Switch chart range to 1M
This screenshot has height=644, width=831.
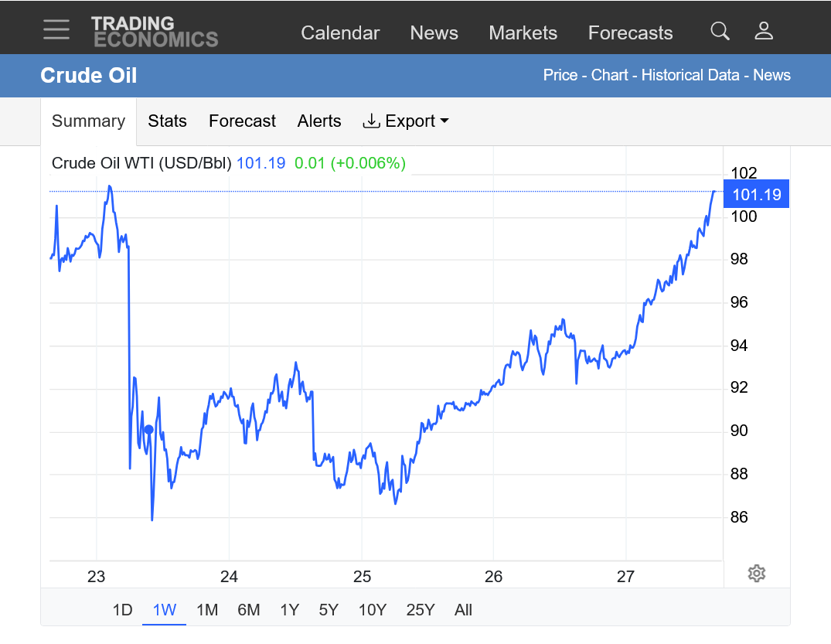(206, 610)
